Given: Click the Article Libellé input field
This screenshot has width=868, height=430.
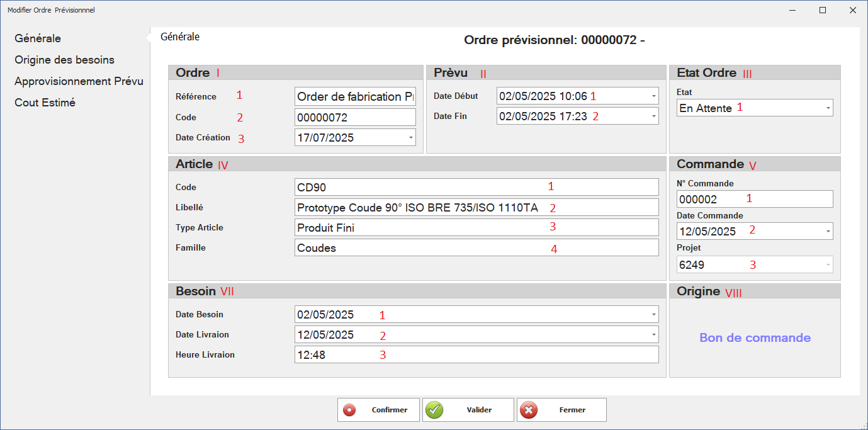Looking at the screenshot, I should (476, 208).
